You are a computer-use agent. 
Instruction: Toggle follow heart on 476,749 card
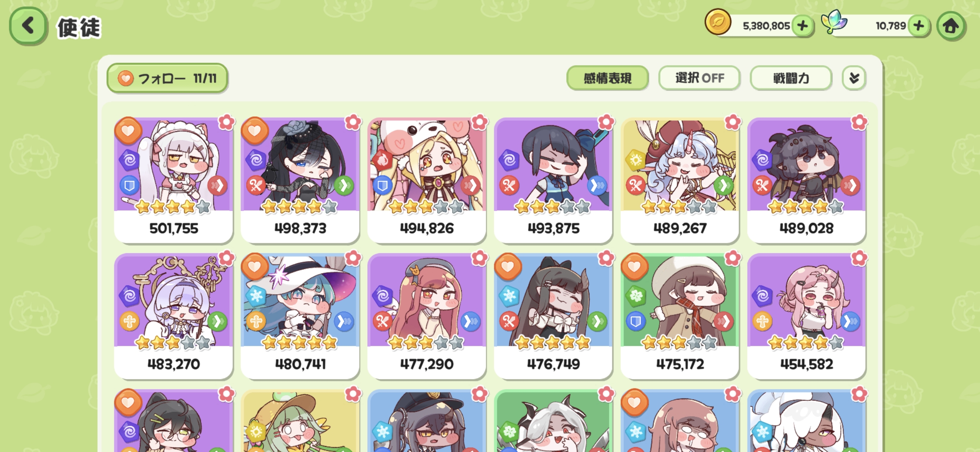(508, 267)
